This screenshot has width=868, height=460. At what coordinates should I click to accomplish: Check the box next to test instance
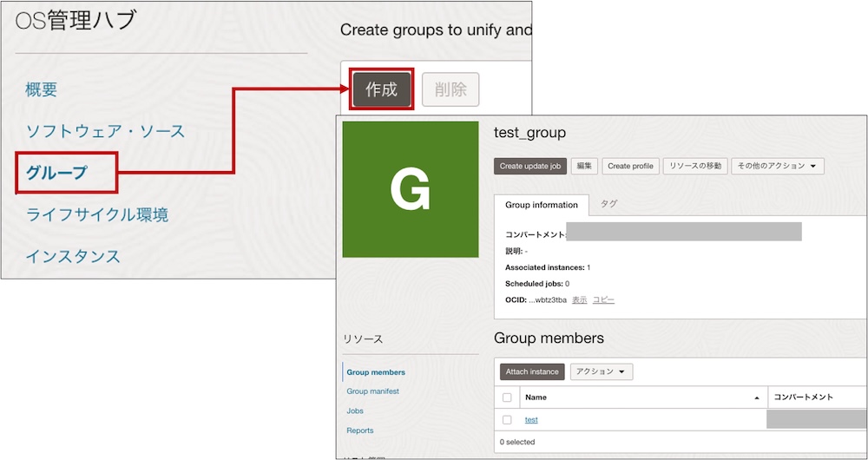click(507, 420)
